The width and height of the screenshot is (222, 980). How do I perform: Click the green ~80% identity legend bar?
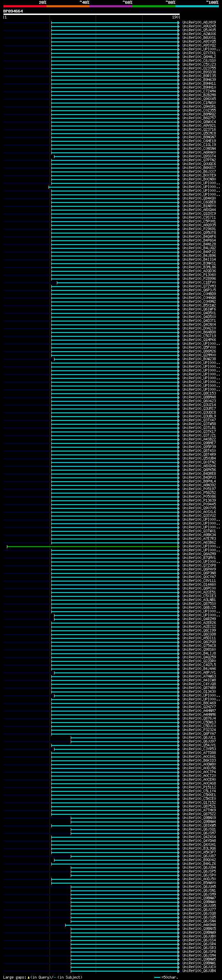(154, 6)
